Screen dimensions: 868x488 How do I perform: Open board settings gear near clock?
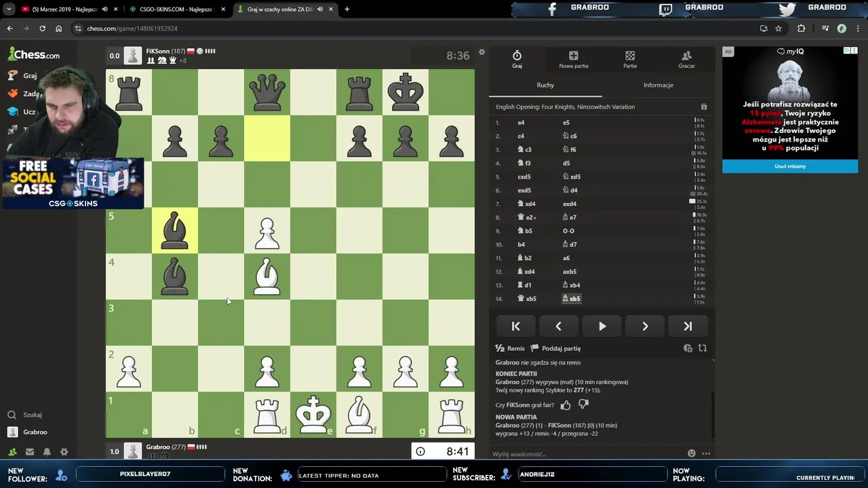(x=481, y=52)
